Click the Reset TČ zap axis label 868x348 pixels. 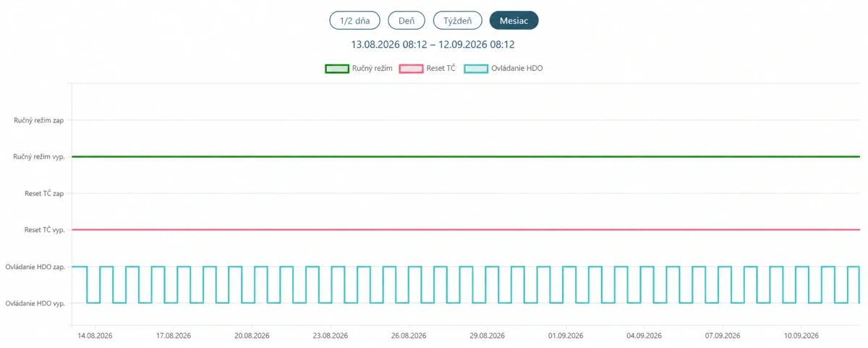(44, 193)
